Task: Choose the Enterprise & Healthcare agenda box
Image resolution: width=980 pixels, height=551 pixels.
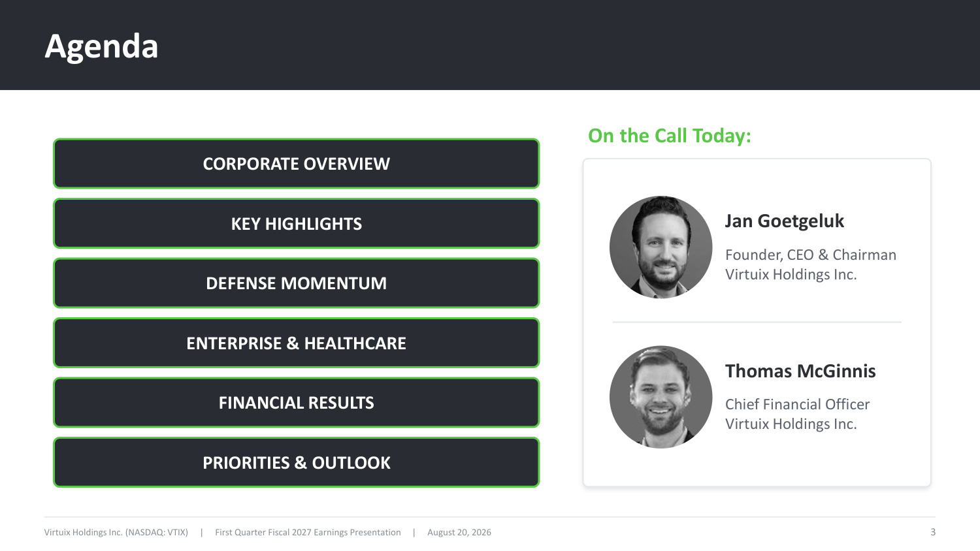Action: point(296,343)
